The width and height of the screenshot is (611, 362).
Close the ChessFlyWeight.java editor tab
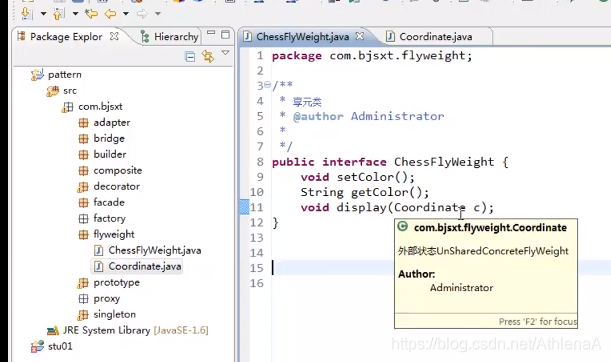point(360,36)
